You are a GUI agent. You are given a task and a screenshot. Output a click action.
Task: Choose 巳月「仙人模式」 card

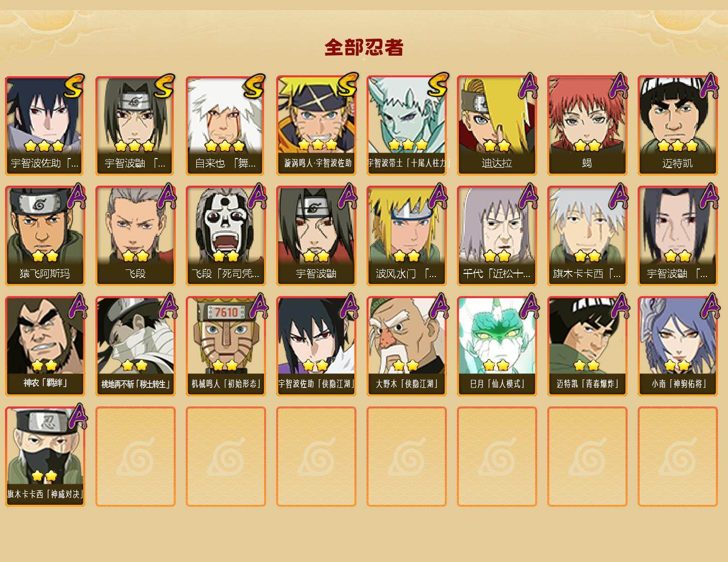point(497,346)
